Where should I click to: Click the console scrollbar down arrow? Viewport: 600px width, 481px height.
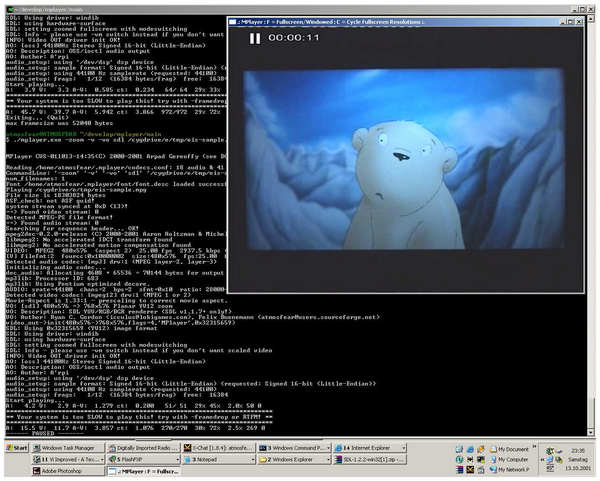point(591,432)
